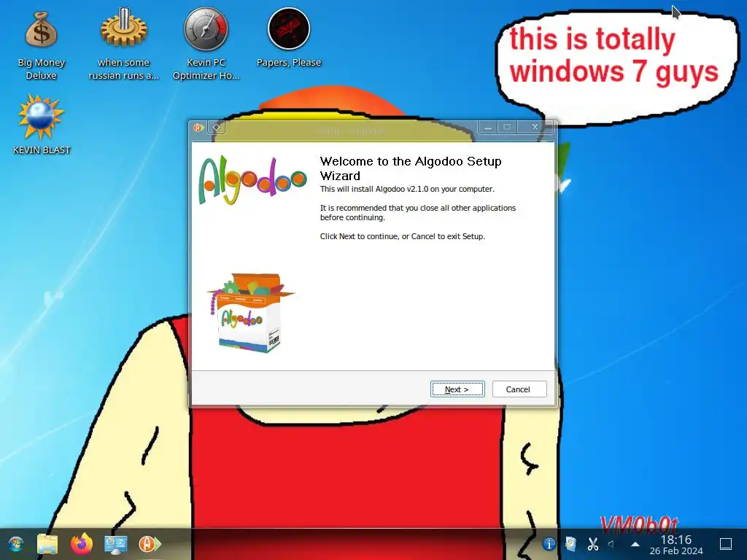Expand hidden tray icons arrow
The width and height of the screenshot is (747, 560).
tap(635, 544)
